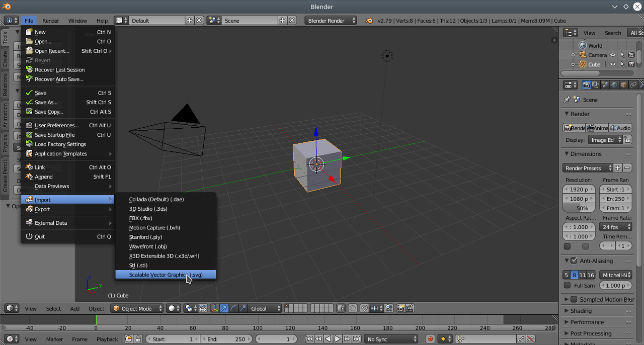Toggle the timeline range lock icon
The image size is (644, 345).
pyautogui.click(x=138, y=339)
